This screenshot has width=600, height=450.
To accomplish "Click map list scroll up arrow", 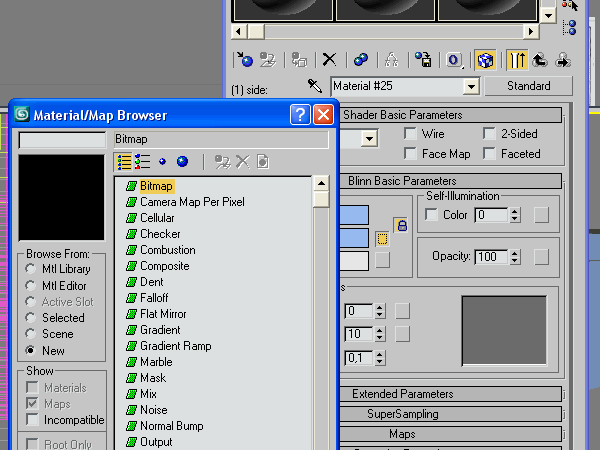I will 321,184.
